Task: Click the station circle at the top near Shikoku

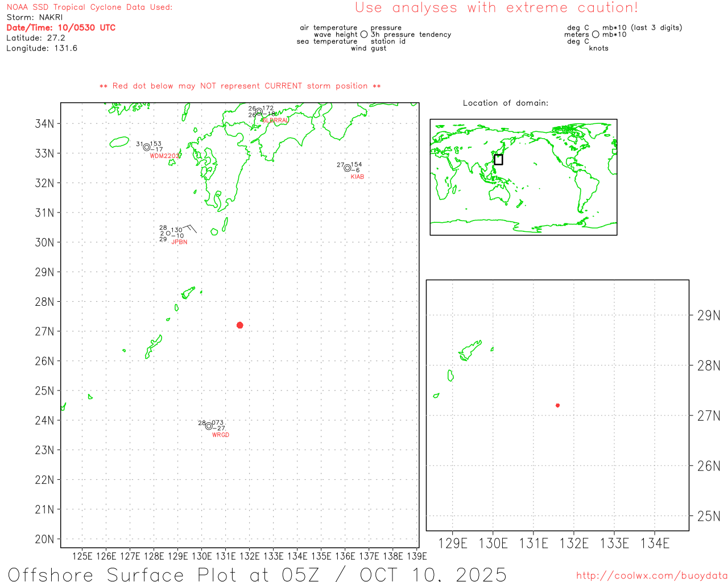Action: pos(259,111)
